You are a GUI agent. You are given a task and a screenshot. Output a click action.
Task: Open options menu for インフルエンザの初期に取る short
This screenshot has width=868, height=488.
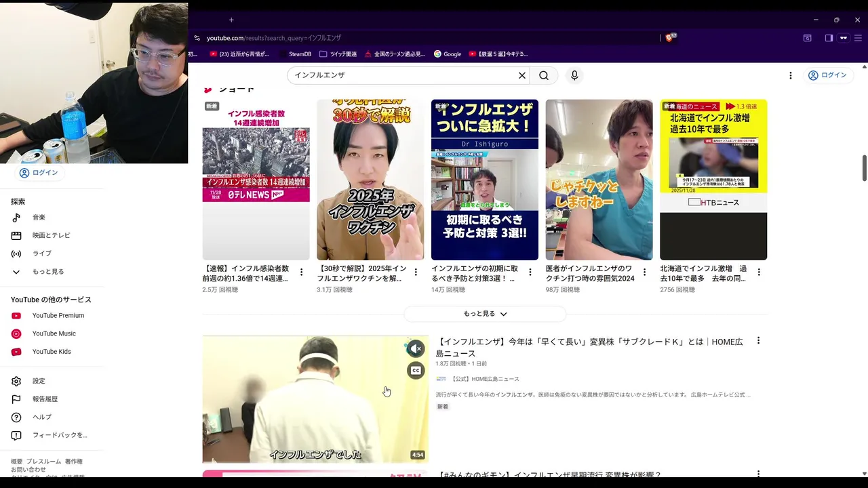coord(530,272)
